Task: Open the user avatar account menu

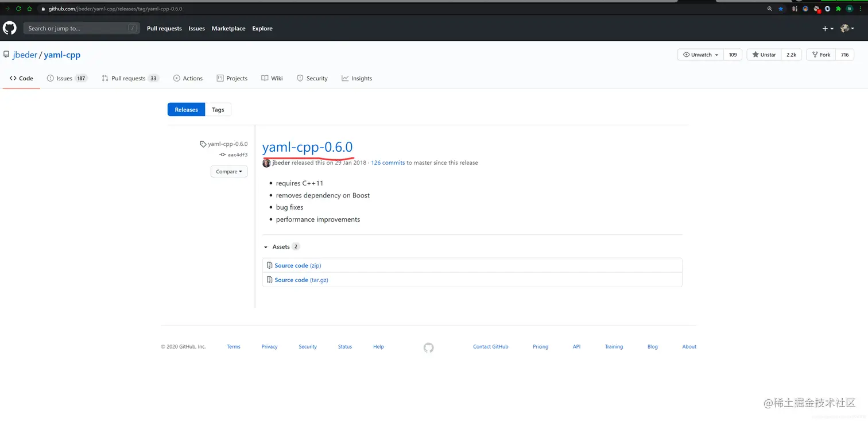Action: [847, 28]
